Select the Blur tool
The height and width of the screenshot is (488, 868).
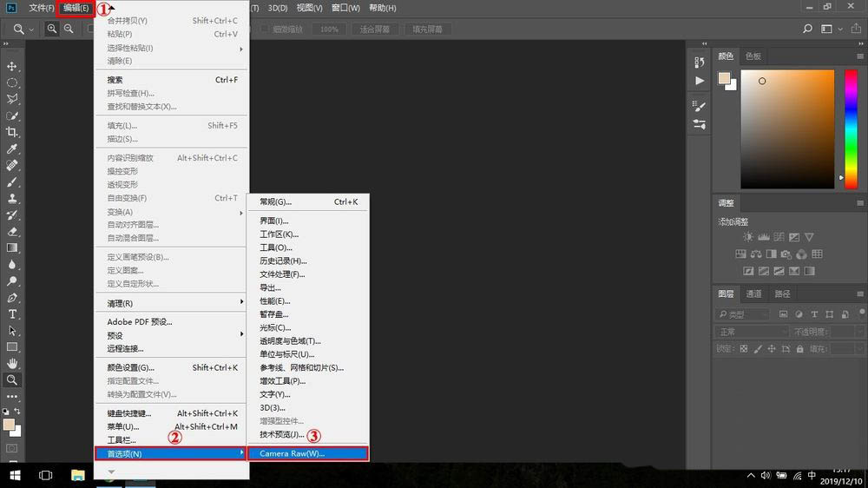click(11, 265)
